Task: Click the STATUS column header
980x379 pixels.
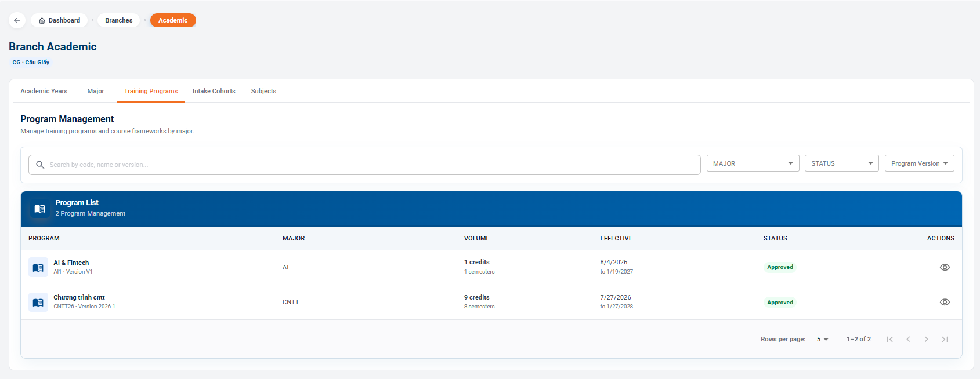Action: coord(775,238)
